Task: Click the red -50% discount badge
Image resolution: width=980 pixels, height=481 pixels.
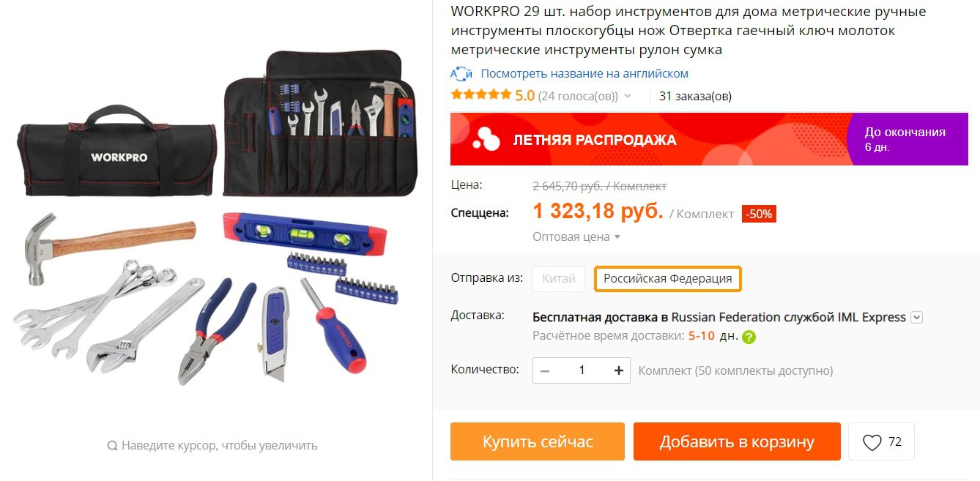Action: coord(759,215)
